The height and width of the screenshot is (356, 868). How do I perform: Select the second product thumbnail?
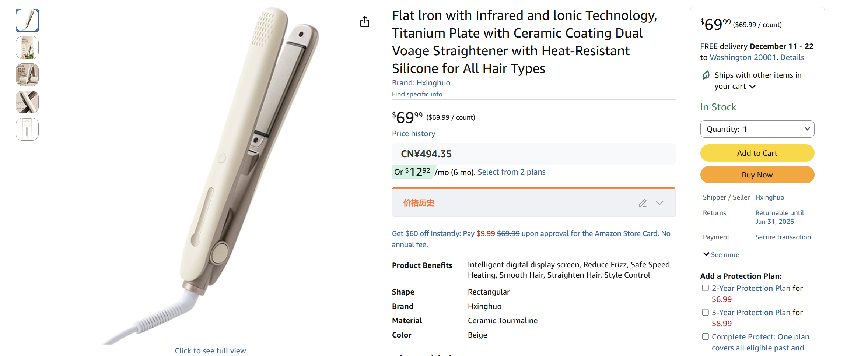[27, 47]
